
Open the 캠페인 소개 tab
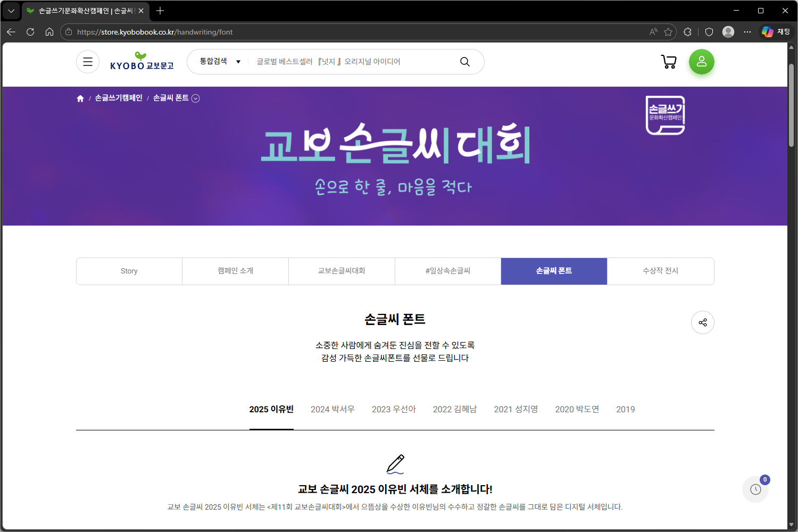point(236,271)
